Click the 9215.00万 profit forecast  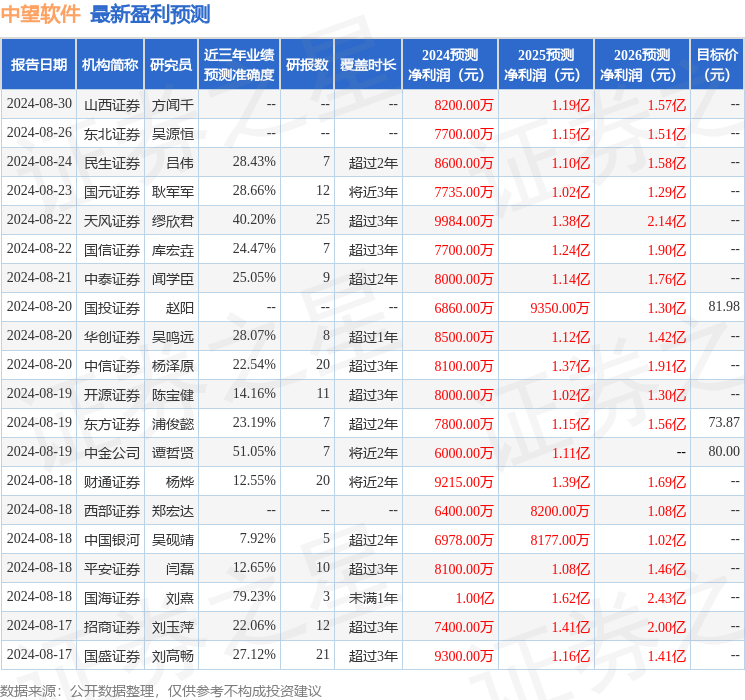coord(463,482)
